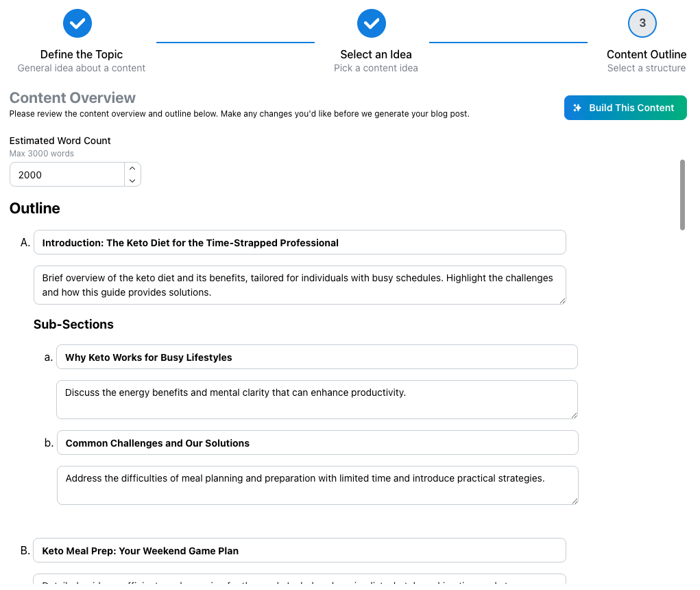Click the Outline heading
Viewport: 700px width, 590px height.
[35, 208]
